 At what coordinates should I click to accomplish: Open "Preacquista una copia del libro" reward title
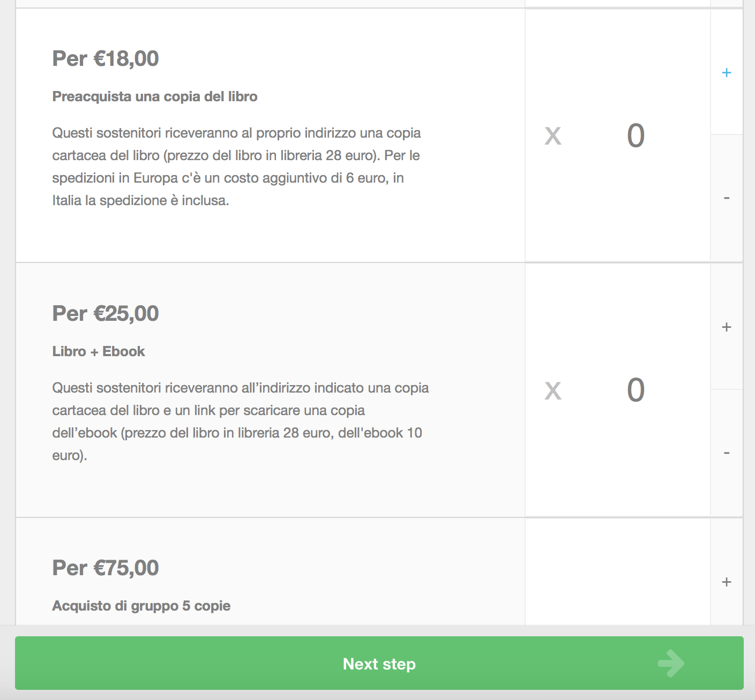click(155, 96)
